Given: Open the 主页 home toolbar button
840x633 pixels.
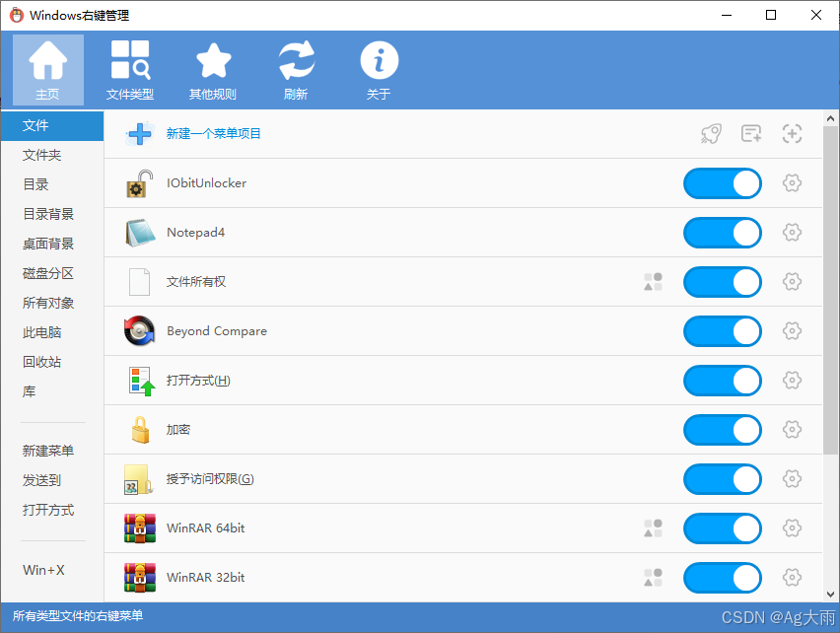Looking at the screenshot, I should (x=47, y=70).
